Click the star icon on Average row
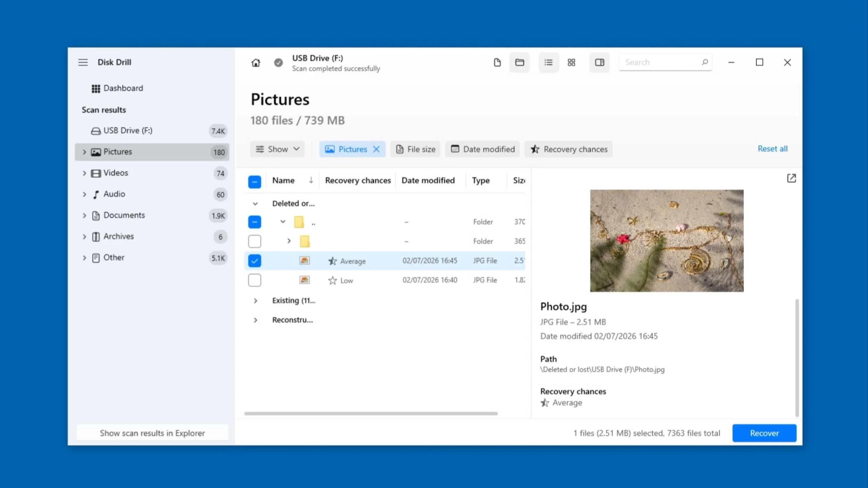This screenshot has height=488, width=868. (x=332, y=261)
